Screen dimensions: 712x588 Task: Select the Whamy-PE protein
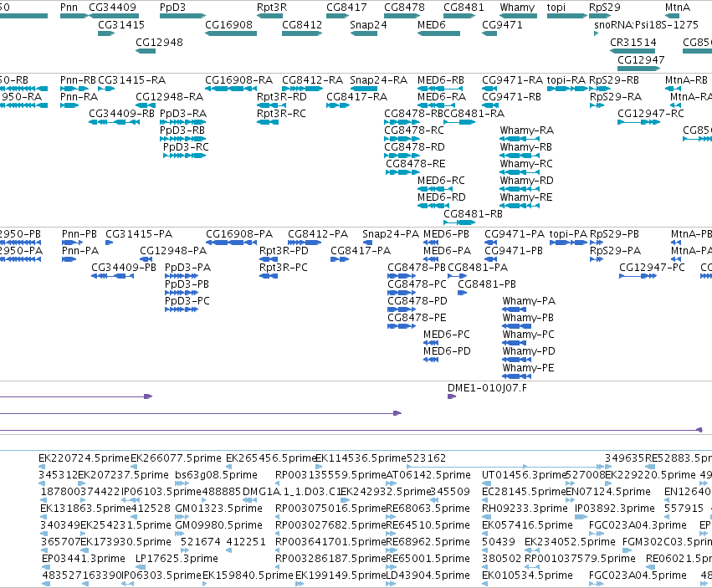click(517, 376)
